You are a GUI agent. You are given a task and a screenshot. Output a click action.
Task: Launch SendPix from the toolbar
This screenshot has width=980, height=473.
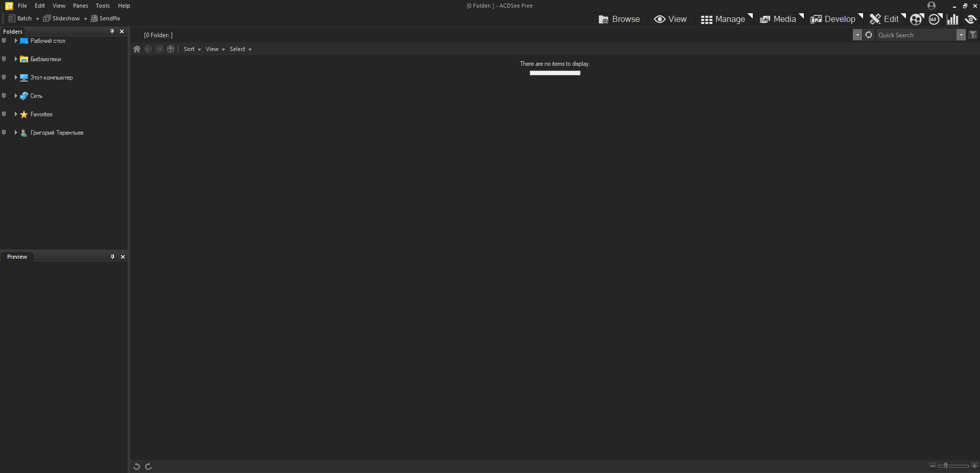[106, 18]
